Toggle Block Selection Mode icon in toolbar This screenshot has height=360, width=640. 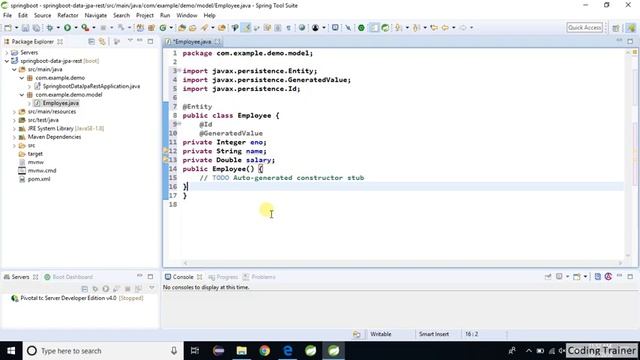pyautogui.click(x=278, y=28)
